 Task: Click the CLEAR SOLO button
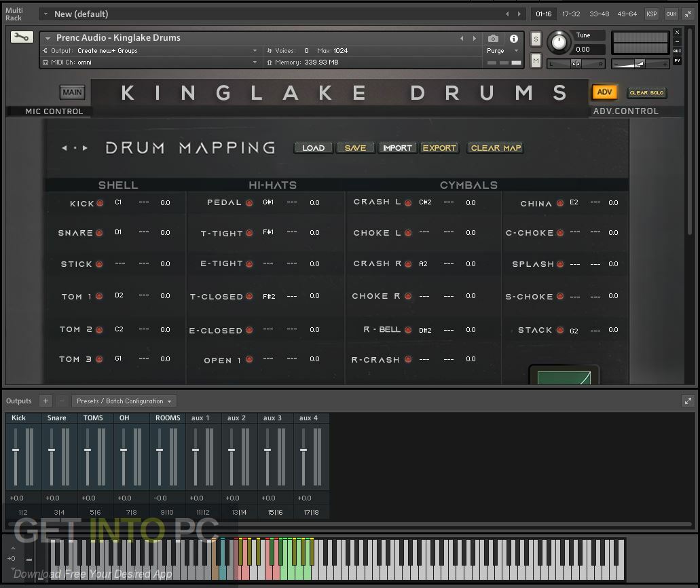[x=646, y=92]
